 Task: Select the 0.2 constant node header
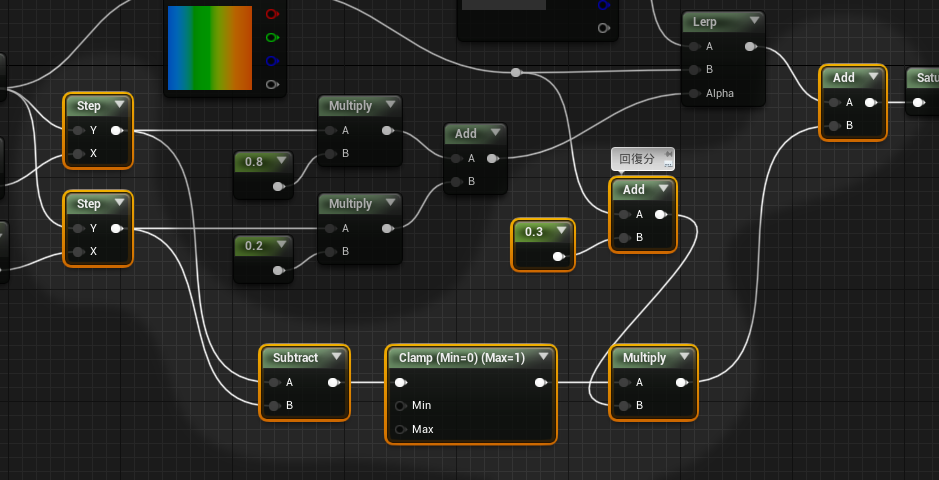[x=254, y=246]
